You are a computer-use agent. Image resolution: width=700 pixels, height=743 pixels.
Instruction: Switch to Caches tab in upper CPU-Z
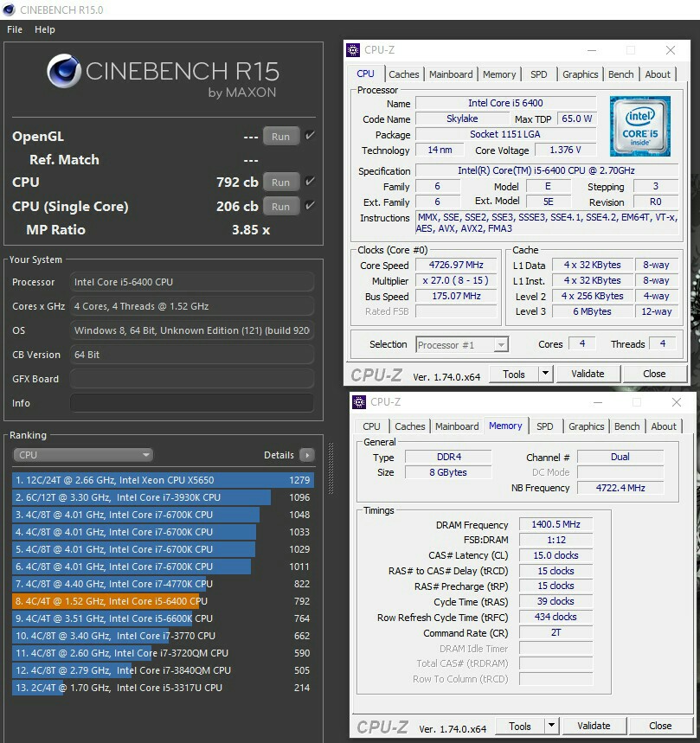pos(404,74)
